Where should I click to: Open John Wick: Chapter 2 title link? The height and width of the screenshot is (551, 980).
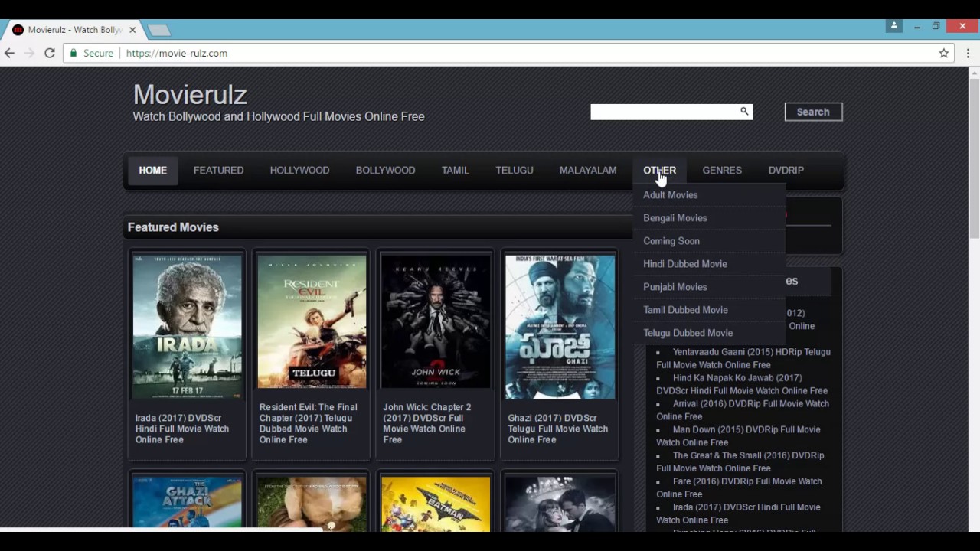coord(427,423)
